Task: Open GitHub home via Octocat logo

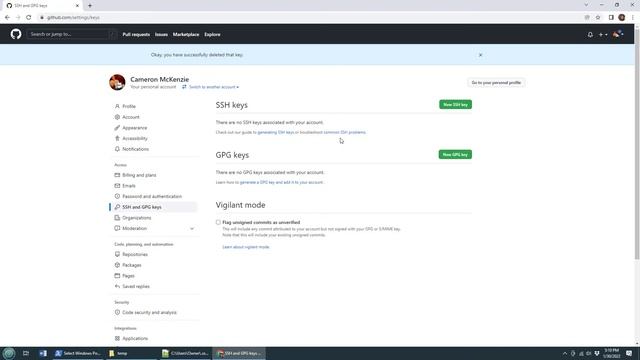Action: pos(16,34)
